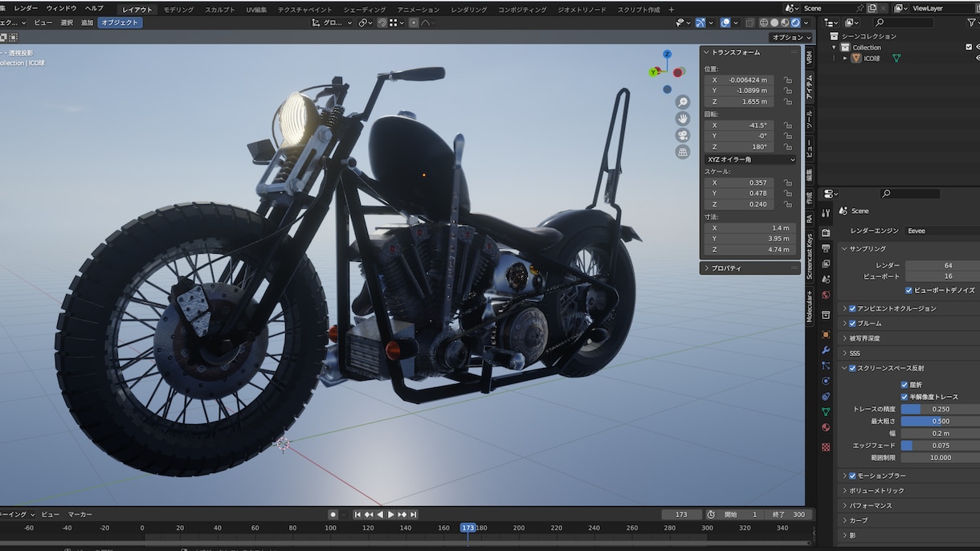
Task: Expand the プロパティ panel
Action: (706, 268)
